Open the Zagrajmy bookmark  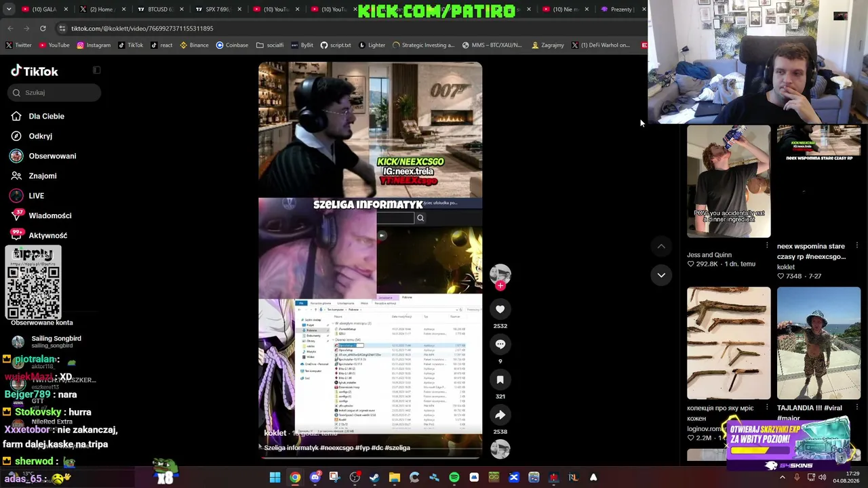click(x=548, y=45)
